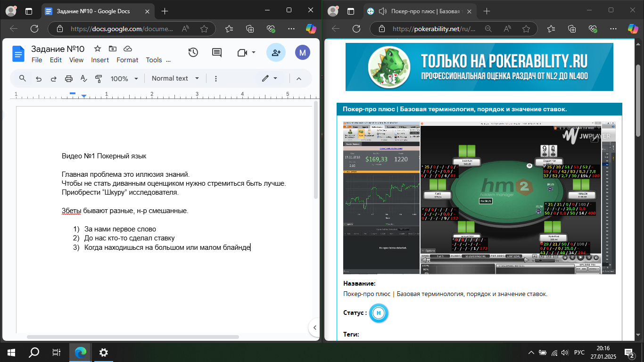Click zoom-out magnifier in pokerability address bar

pos(488,29)
